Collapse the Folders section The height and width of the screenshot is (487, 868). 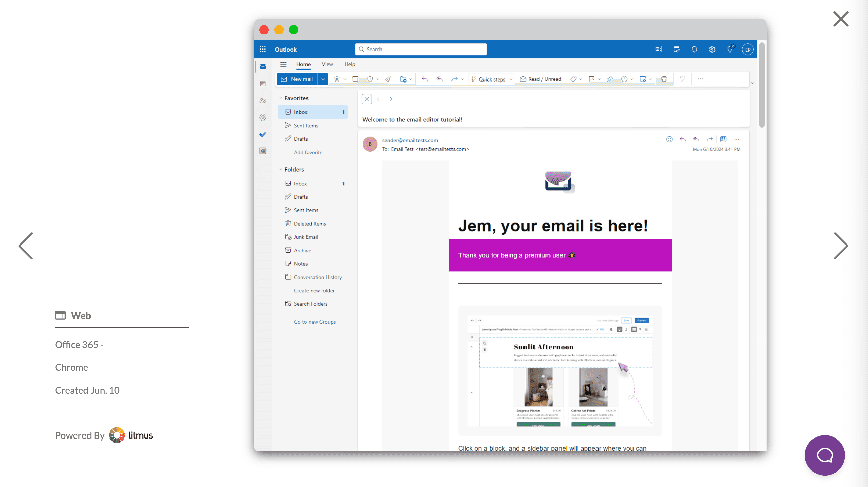pyautogui.click(x=281, y=169)
